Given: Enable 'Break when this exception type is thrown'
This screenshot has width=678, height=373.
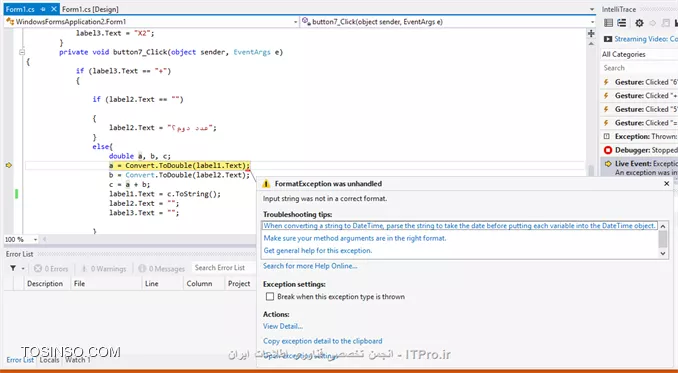Looking at the screenshot, I should (x=270, y=296).
